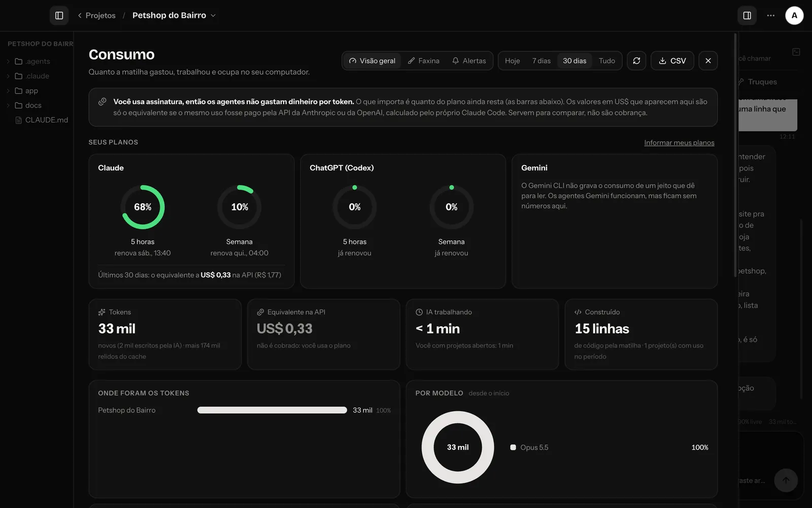Viewport: 812px width, 508px height.
Task: Select the Visão geral tab
Action: point(372,60)
